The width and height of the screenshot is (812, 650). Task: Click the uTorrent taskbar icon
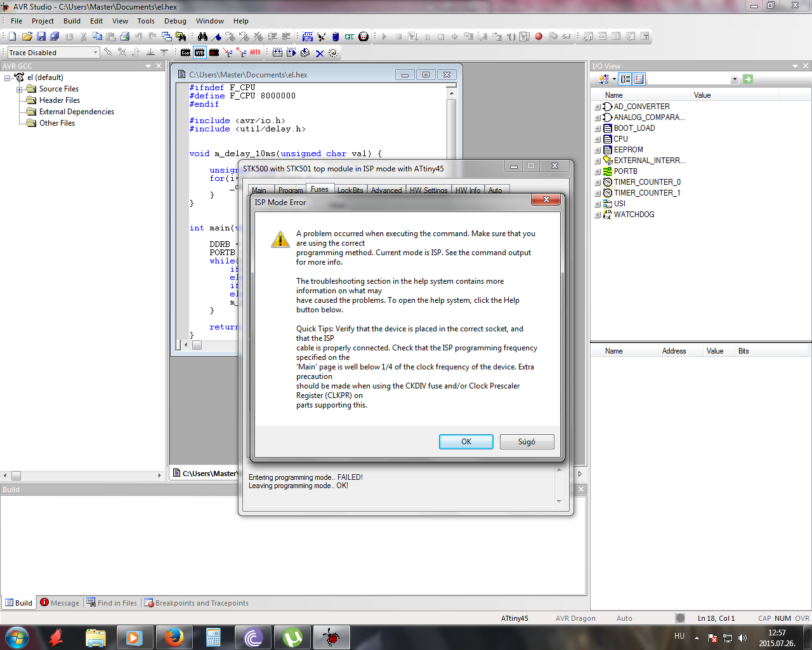292,637
